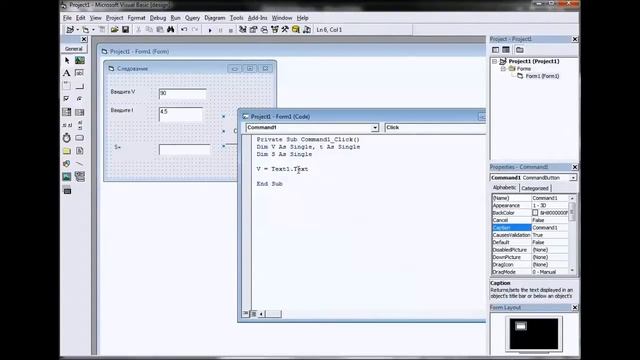
Task: Select Form1 (Form1) in project tree
Action: point(542,76)
